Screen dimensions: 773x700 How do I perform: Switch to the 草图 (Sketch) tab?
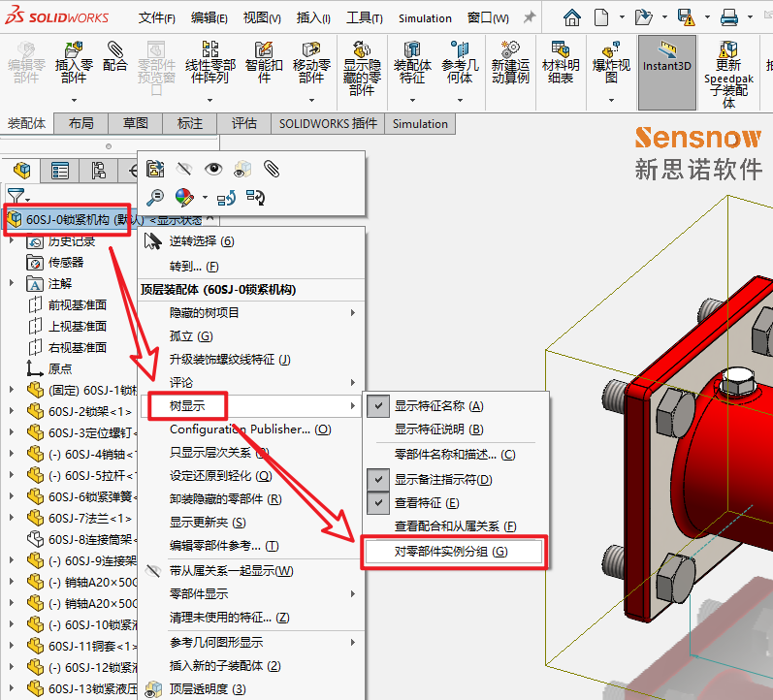click(x=135, y=123)
